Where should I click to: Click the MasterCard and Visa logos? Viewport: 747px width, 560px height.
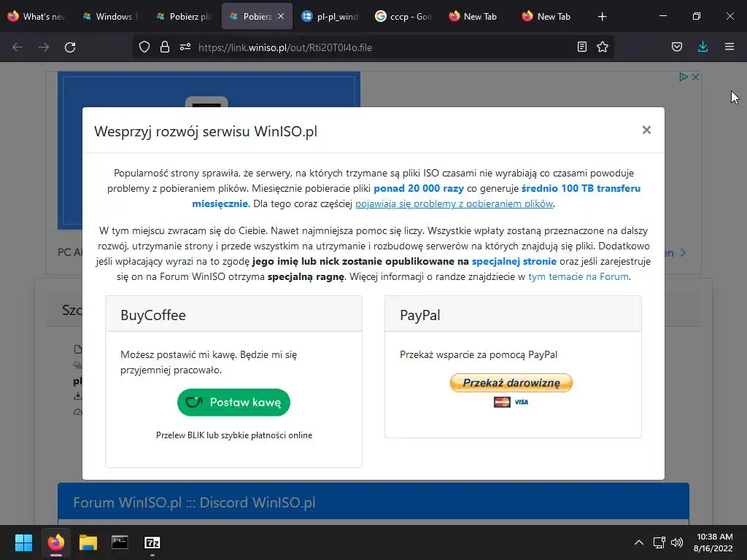[511, 402]
